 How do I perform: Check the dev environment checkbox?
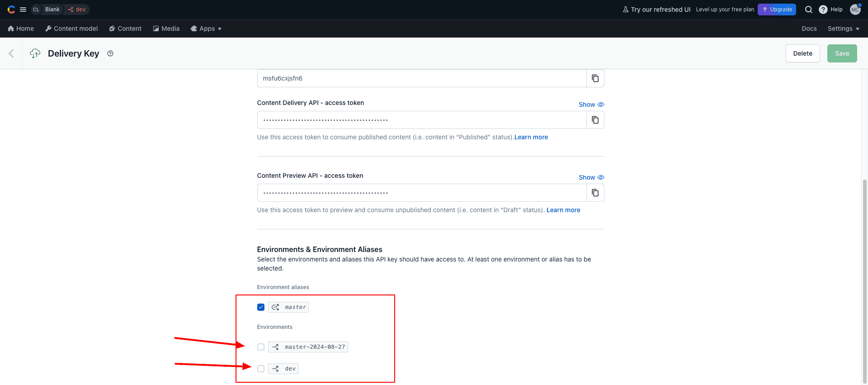point(261,369)
